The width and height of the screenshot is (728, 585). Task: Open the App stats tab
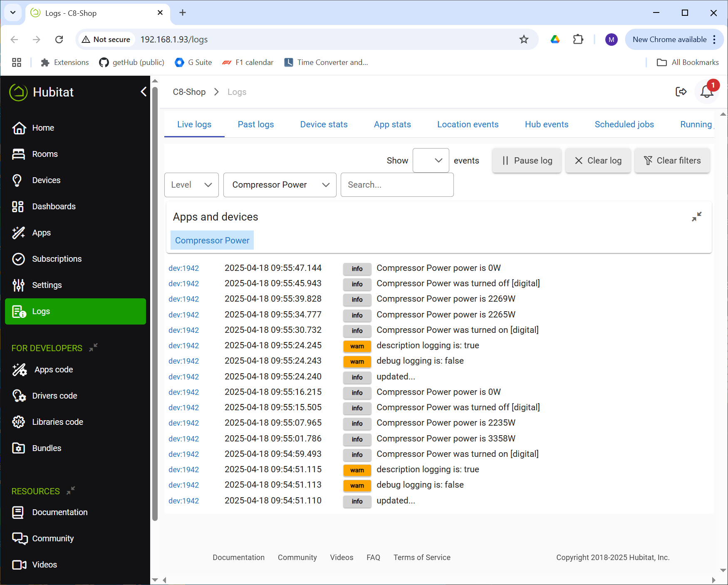pyautogui.click(x=392, y=124)
